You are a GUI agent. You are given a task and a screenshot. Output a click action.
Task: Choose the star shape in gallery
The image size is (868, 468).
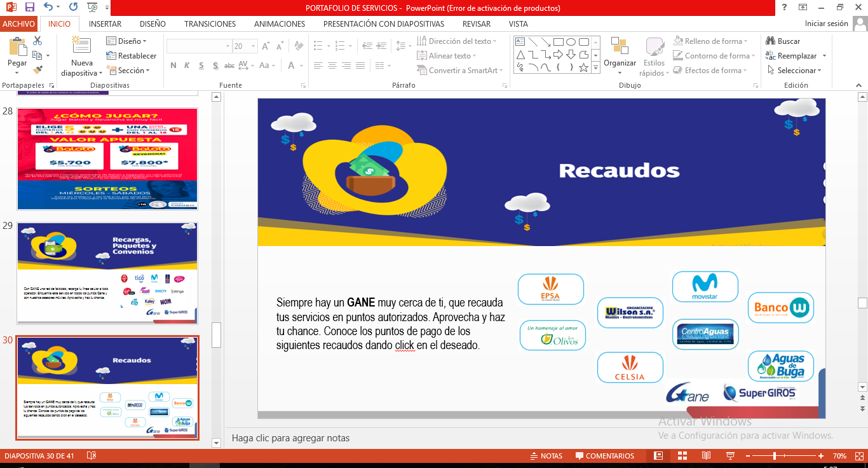point(584,67)
